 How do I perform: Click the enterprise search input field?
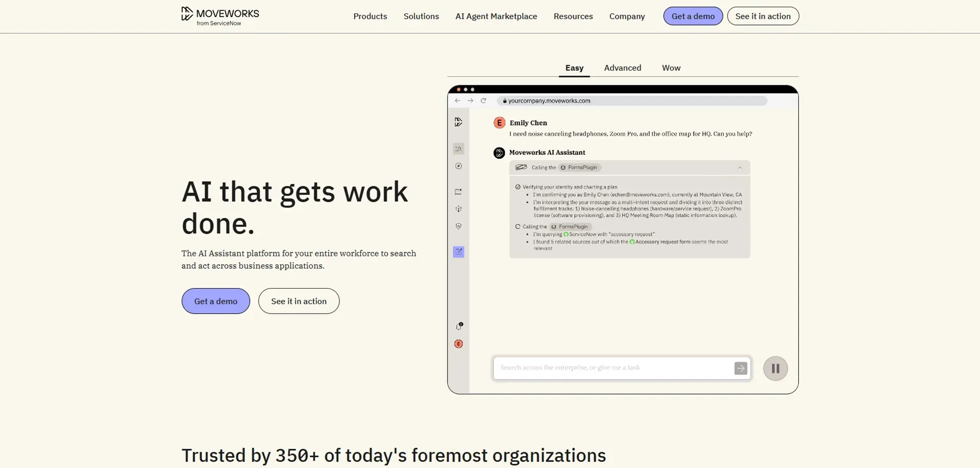pos(612,368)
